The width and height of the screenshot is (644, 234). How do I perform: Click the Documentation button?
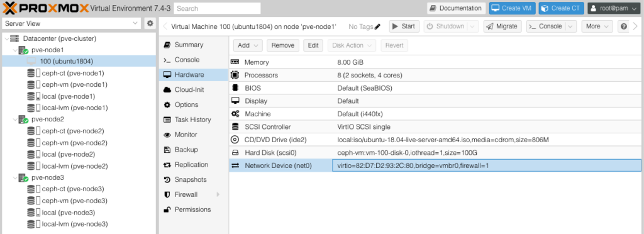pos(457,8)
